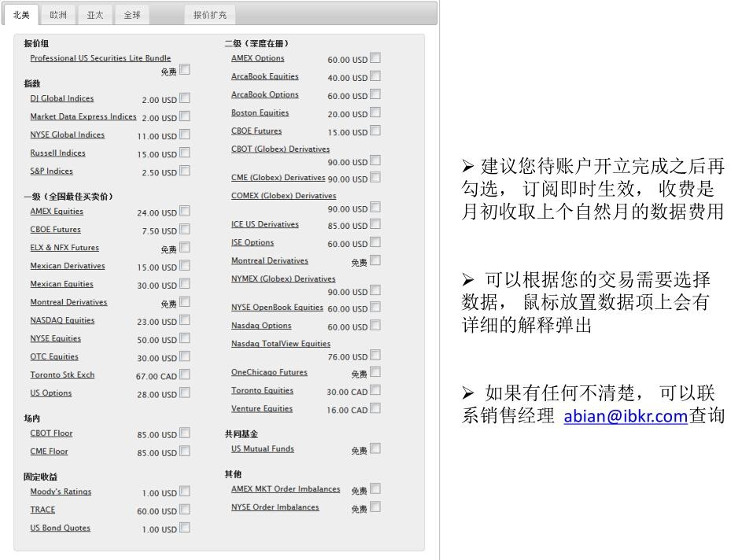The height and width of the screenshot is (560, 731).
Task: Toggle OneChicago Futures free checkbox
Action: 375,371
